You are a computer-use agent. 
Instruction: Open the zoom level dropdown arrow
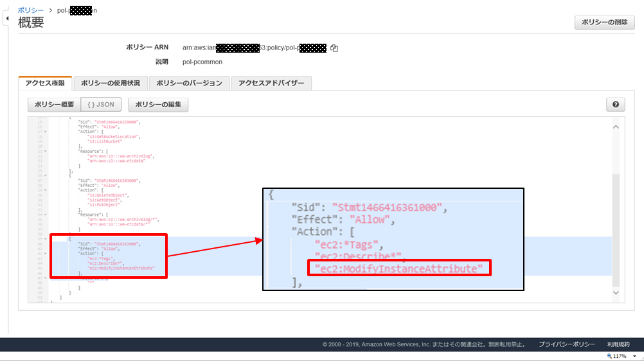point(634,356)
